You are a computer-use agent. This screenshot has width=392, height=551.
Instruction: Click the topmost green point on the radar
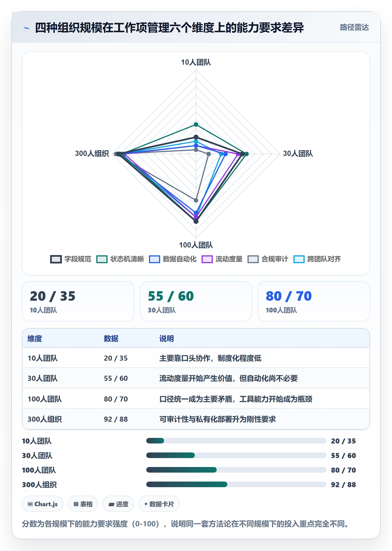(x=196, y=125)
